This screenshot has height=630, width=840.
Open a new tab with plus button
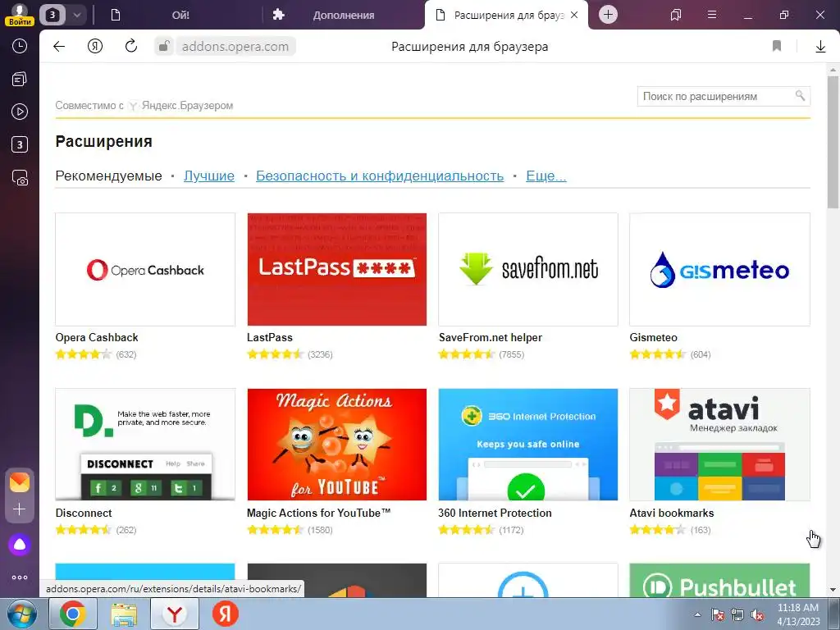pyautogui.click(x=608, y=15)
